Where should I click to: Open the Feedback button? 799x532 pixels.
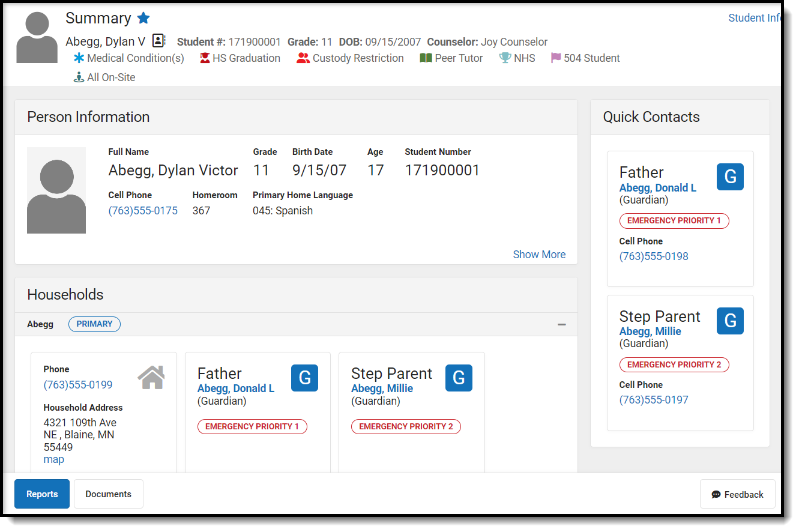pos(737,494)
